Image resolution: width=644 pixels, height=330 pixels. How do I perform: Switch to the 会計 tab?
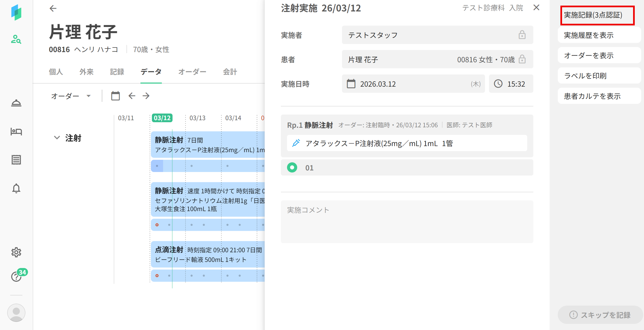coord(230,72)
